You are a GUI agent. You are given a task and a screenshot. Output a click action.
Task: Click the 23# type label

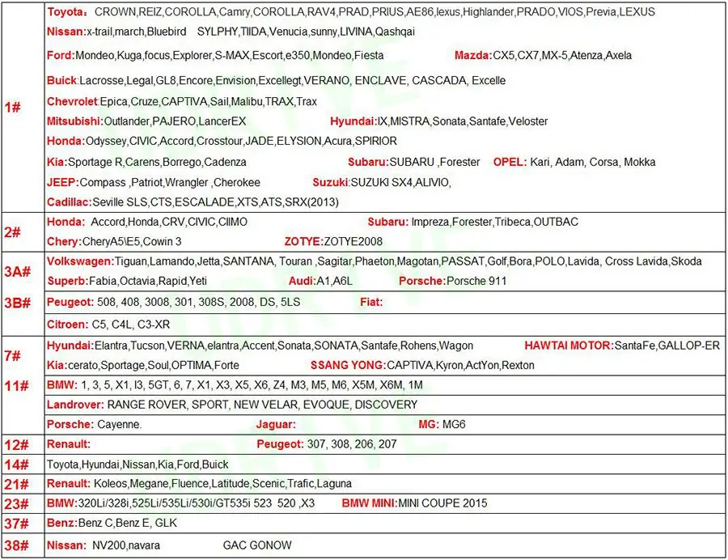pyautogui.click(x=17, y=504)
